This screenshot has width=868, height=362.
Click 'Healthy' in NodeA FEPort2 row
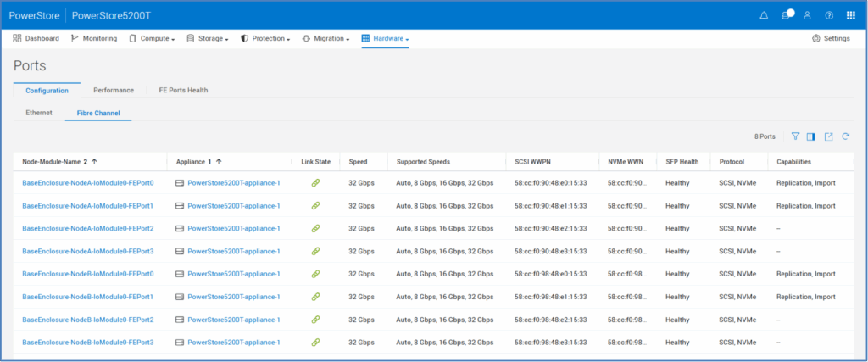677,229
